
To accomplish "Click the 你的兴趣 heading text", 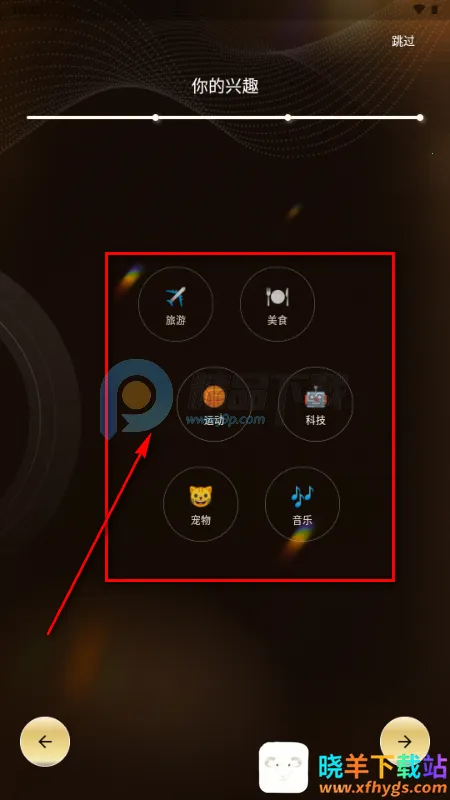I will pos(225,86).
